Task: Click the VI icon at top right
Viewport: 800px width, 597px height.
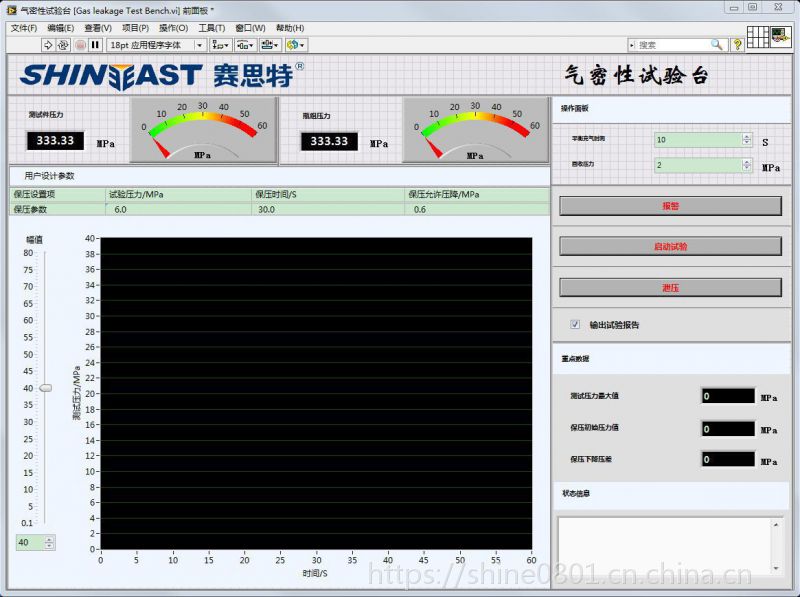Action: point(781,37)
